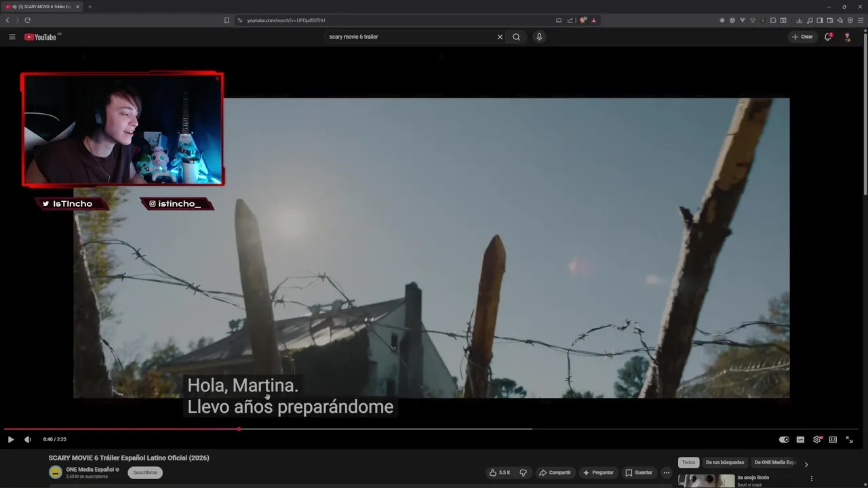Image resolution: width=868 pixels, height=488 pixels.
Task: Select the De ONE Media Español chip
Action: click(774, 462)
